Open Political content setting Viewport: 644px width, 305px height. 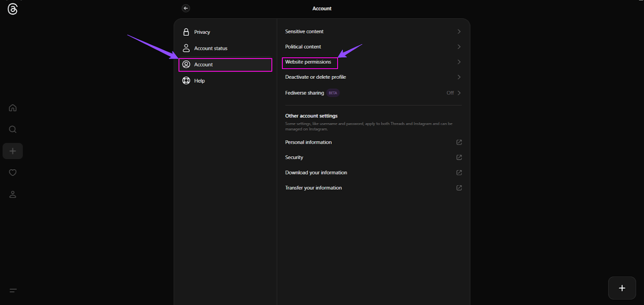373,47
